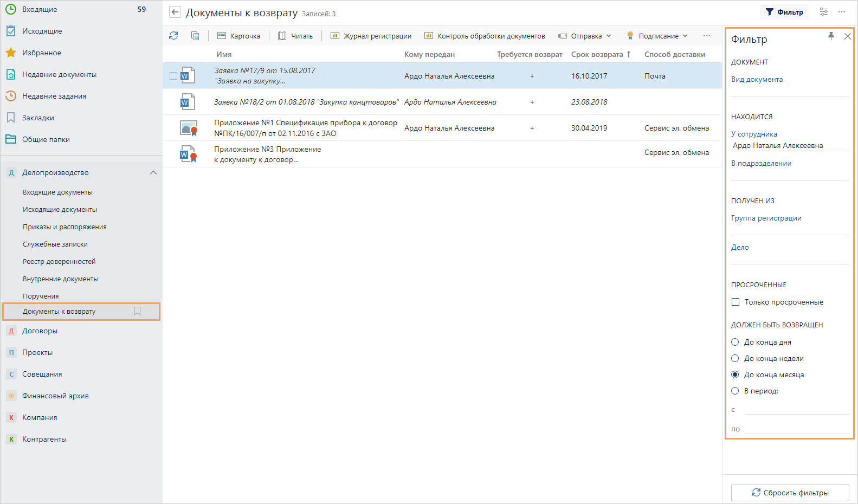Click the Вид документа filter link
This screenshot has width=858, height=504.
(x=757, y=79)
